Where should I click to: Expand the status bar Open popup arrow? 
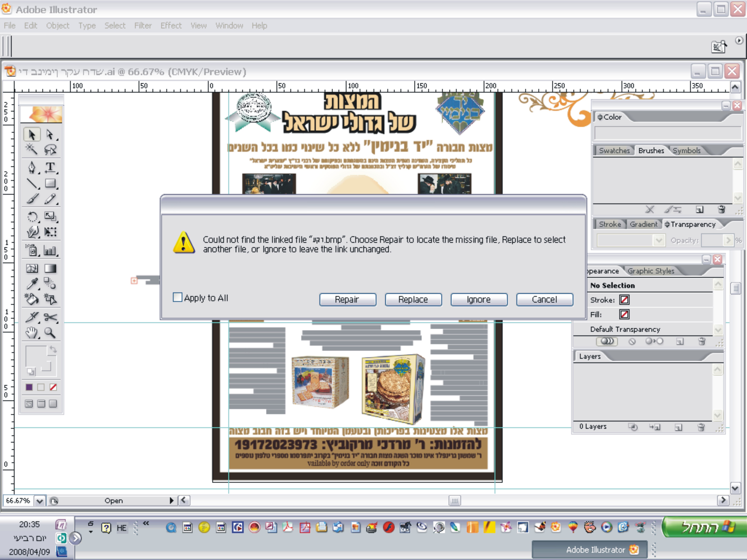coord(172,501)
